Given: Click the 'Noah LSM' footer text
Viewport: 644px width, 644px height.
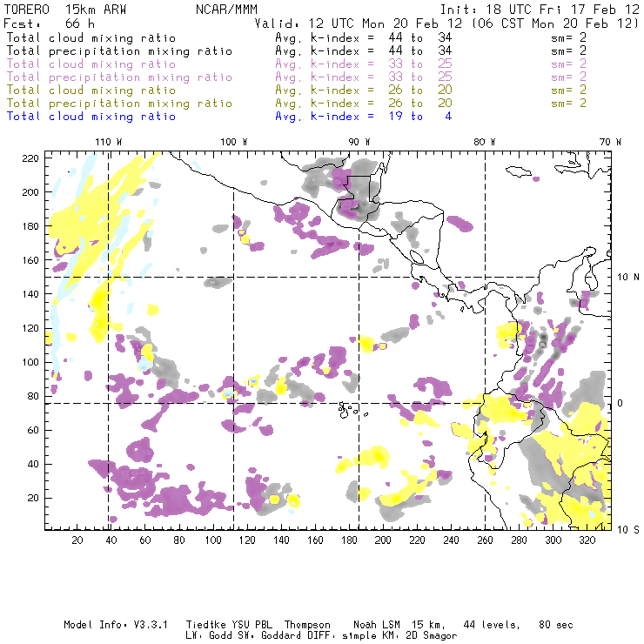Looking at the screenshot, I should coord(377,625).
